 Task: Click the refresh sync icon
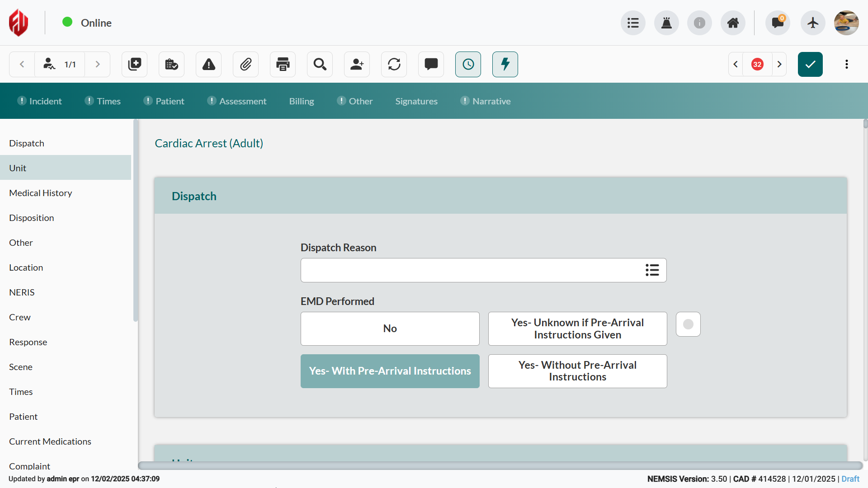click(x=394, y=64)
